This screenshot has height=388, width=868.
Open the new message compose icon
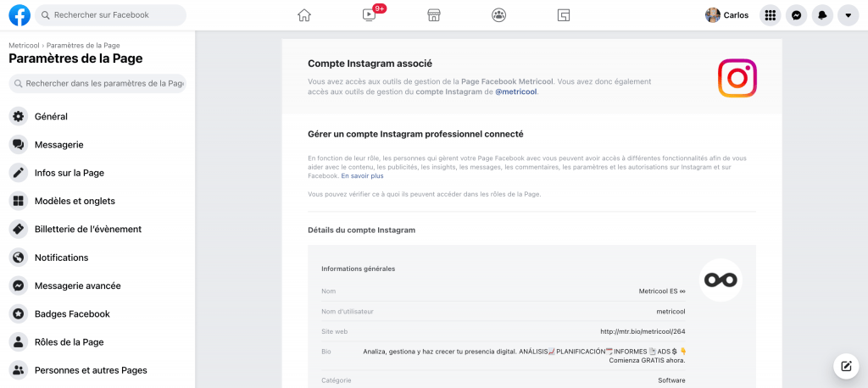(846, 366)
